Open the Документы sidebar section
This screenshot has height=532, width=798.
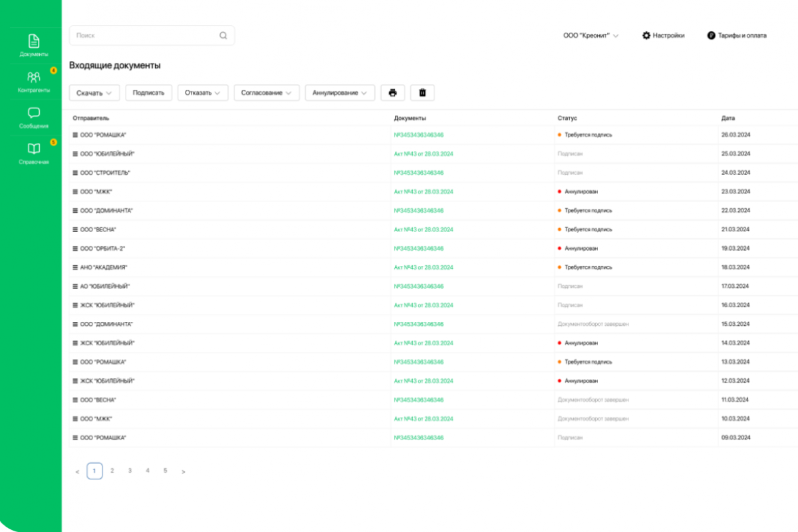(33, 45)
